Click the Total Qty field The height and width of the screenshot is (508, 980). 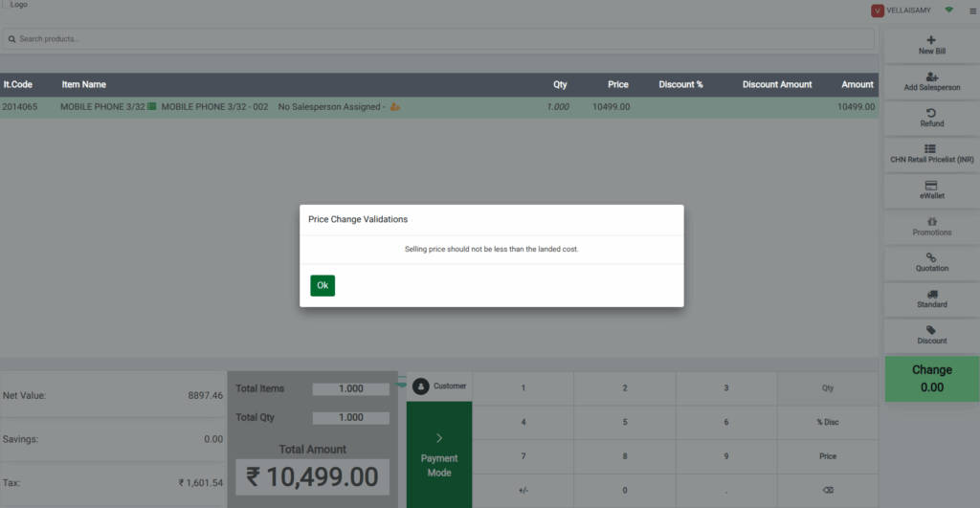(x=350, y=417)
